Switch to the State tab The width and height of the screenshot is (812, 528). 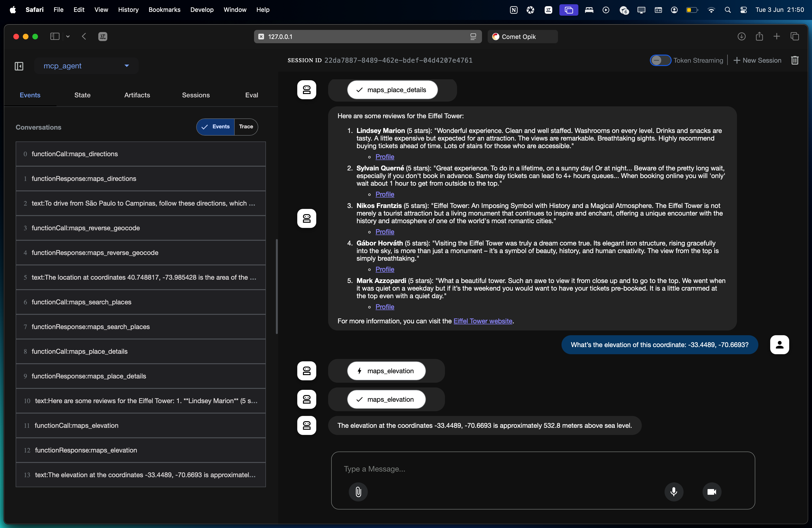click(x=82, y=95)
